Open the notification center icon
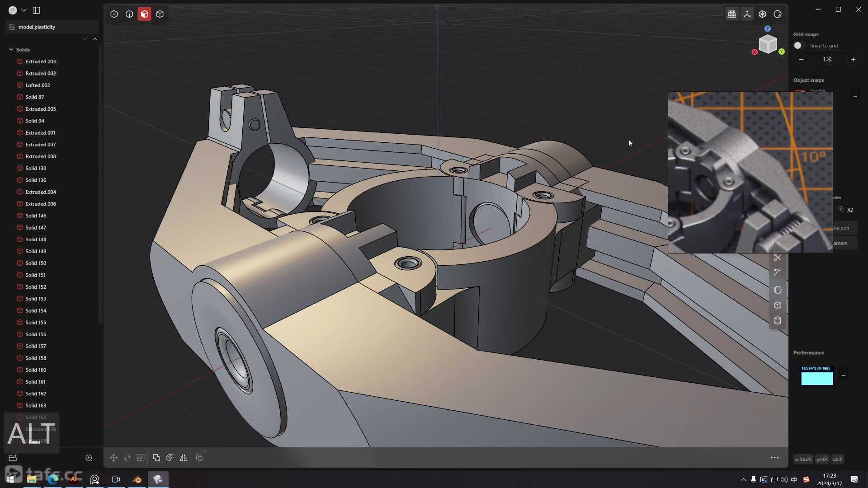Screen dimensions: 868x488 [x=854, y=479]
